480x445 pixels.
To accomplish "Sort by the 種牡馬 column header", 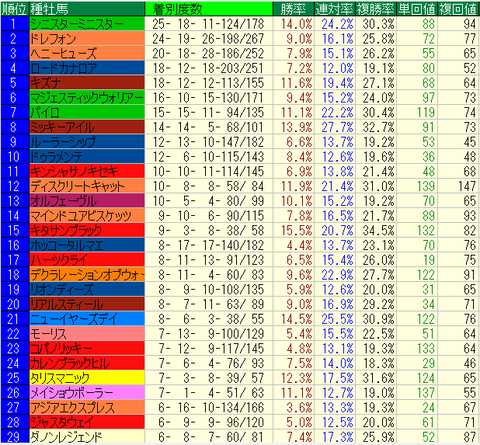I will pyautogui.click(x=87, y=9).
